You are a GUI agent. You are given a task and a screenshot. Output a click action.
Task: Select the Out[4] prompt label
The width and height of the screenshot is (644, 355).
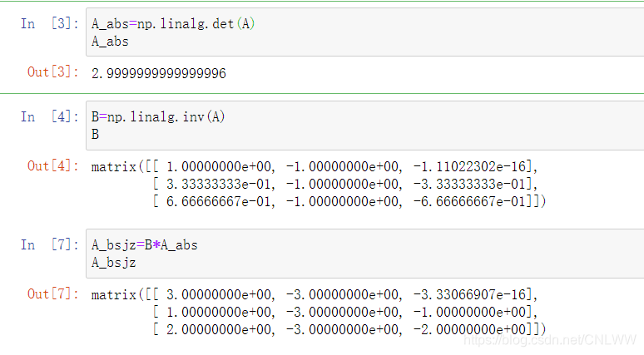pyautogui.click(x=53, y=165)
